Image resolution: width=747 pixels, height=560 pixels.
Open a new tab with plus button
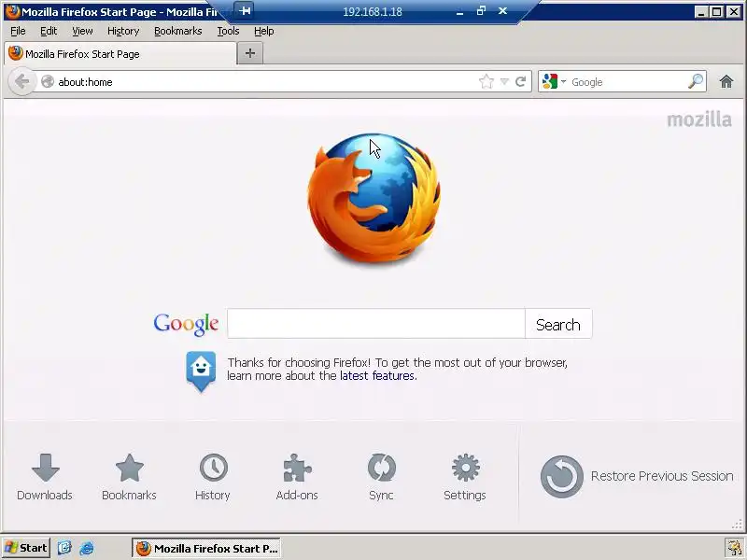pyautogui.click(x=250, y=53)
